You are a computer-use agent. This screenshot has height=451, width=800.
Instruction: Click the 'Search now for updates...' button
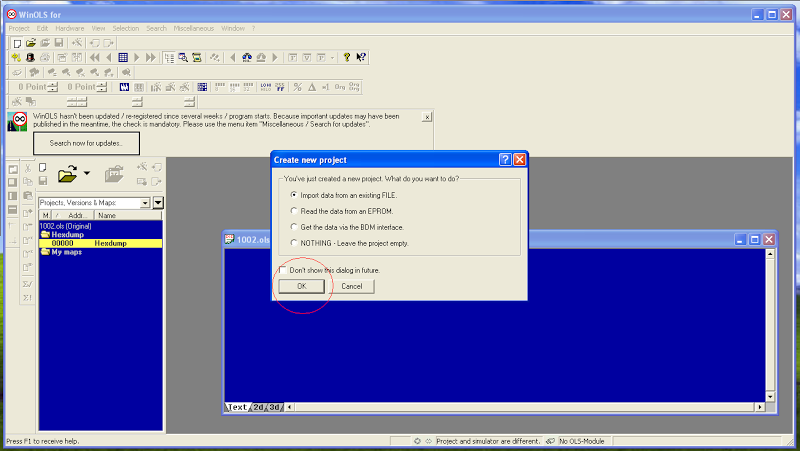[86, 143]
